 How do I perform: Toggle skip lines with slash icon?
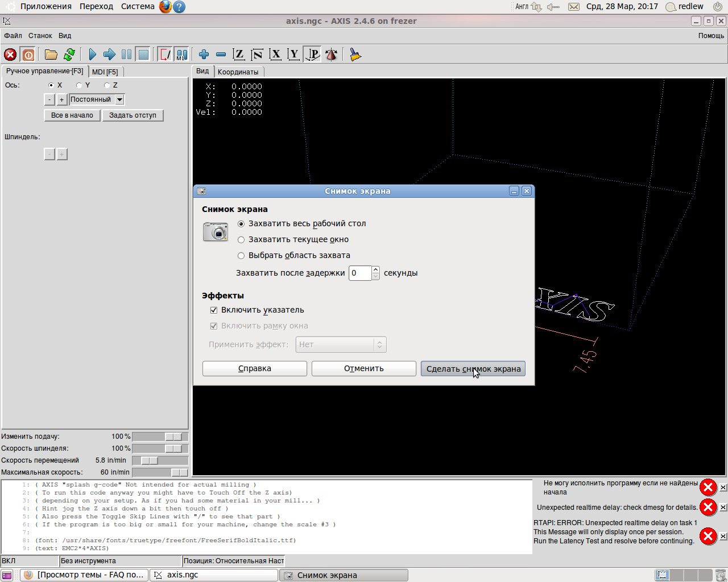click(165, 55)
